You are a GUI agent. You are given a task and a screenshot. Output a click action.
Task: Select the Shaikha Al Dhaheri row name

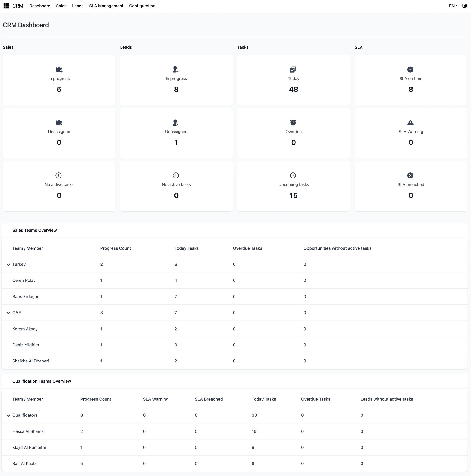(31, 361)
